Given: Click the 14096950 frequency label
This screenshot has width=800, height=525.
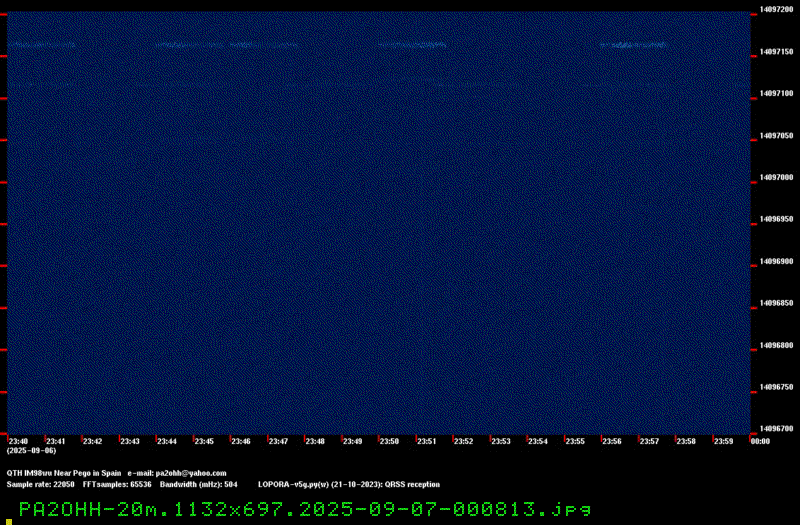Looking at the screenshot, I should click(x=777, y=219).
